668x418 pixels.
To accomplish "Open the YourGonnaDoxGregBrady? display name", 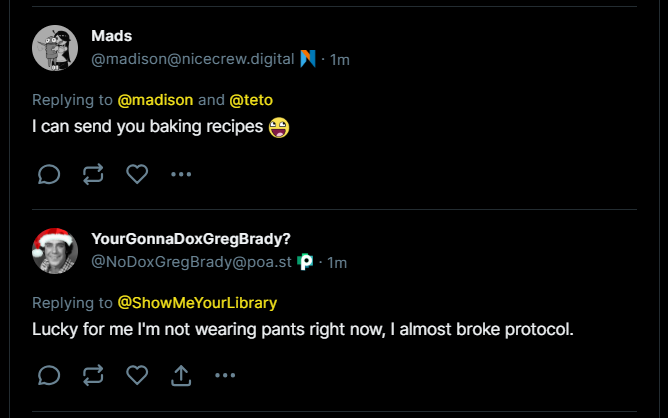I will 191,238.
